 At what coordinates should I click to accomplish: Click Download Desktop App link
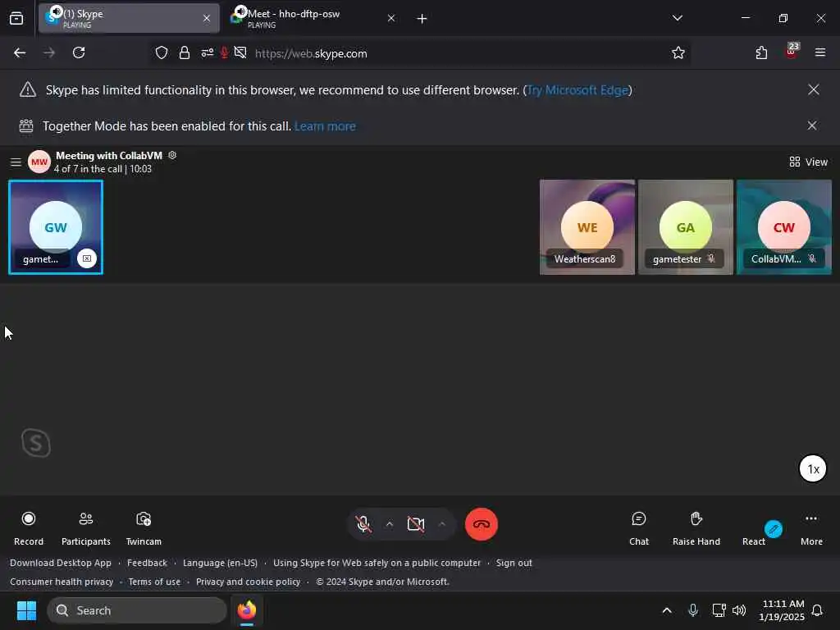tap(61, 563)
